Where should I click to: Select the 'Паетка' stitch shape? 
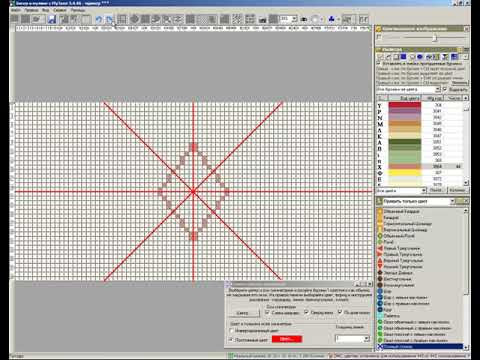388,316
